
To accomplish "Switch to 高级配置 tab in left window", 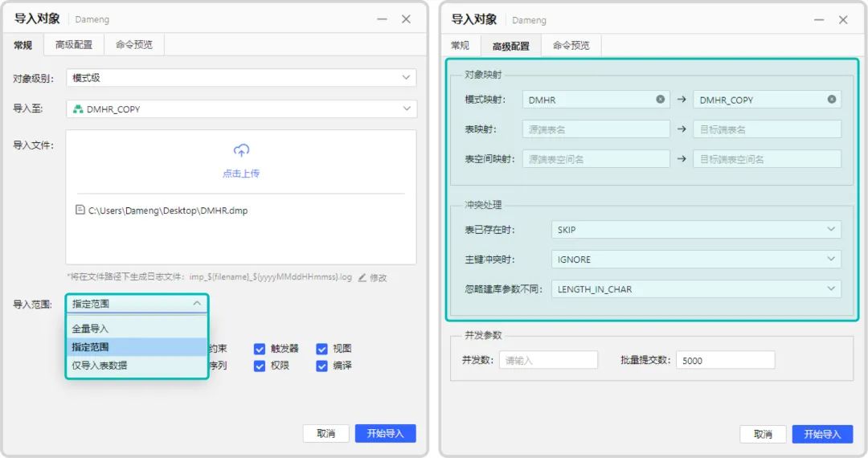I will [x=74, y=45].
